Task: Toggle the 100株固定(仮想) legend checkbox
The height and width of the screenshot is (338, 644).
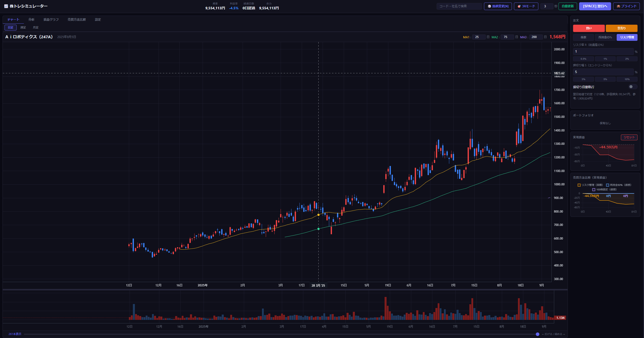Action: [x=594, y=190]
